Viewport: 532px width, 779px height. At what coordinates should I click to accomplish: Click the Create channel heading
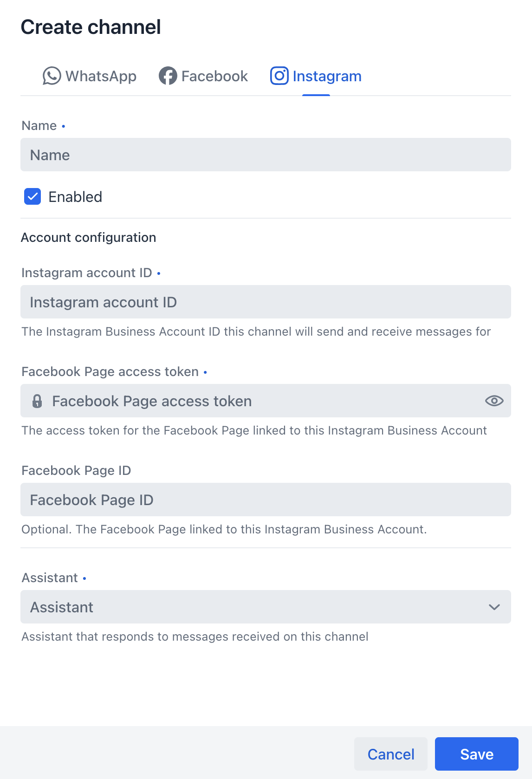(x=91, y=27)
